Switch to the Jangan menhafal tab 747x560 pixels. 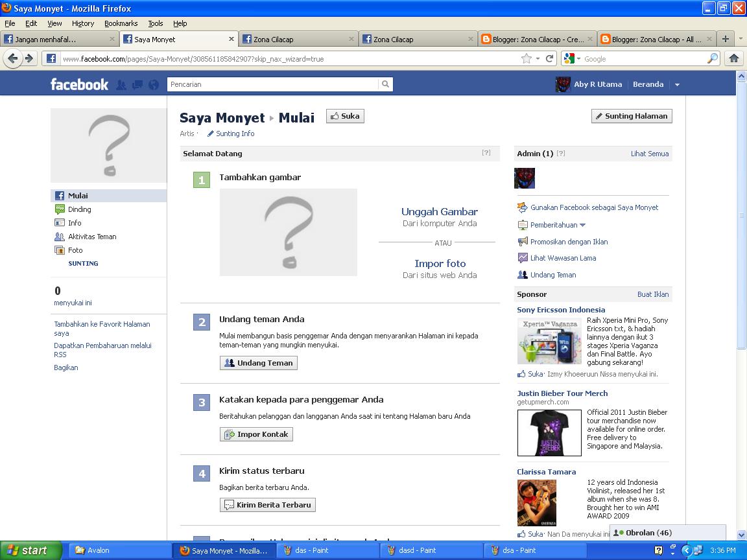(59, 39)
